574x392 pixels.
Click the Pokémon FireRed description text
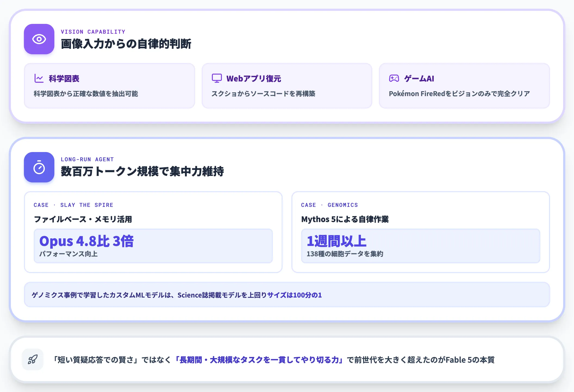(460, 94)
